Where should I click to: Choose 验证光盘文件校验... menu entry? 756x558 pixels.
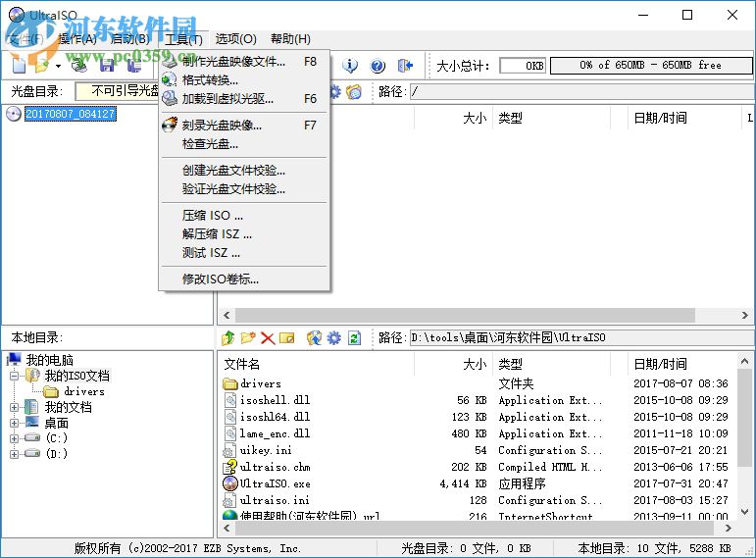tap(244, 189)
